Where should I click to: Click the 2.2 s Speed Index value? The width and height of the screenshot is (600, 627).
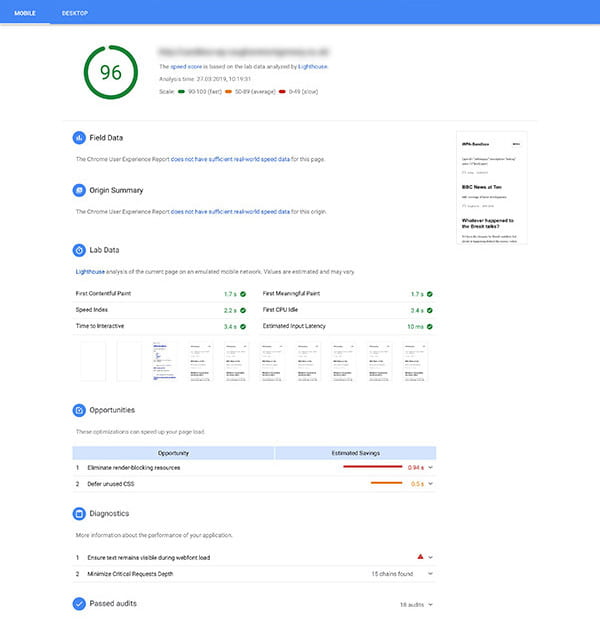pyautogui.click(x=230, y=310)
